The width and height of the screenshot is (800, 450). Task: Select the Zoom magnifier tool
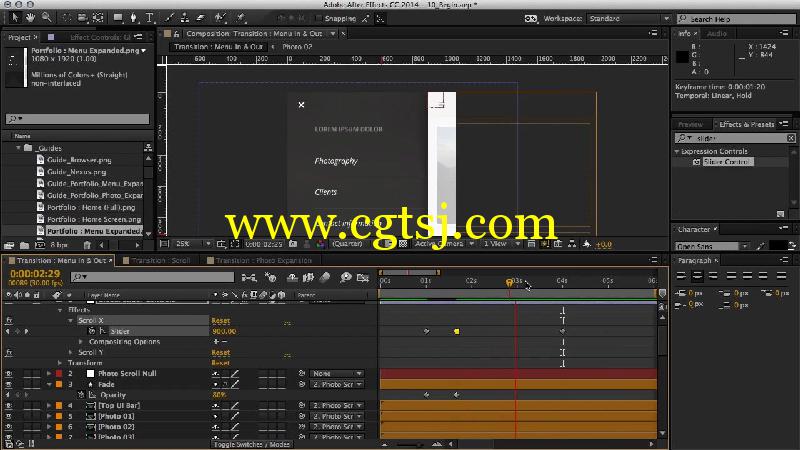(46, 18)
